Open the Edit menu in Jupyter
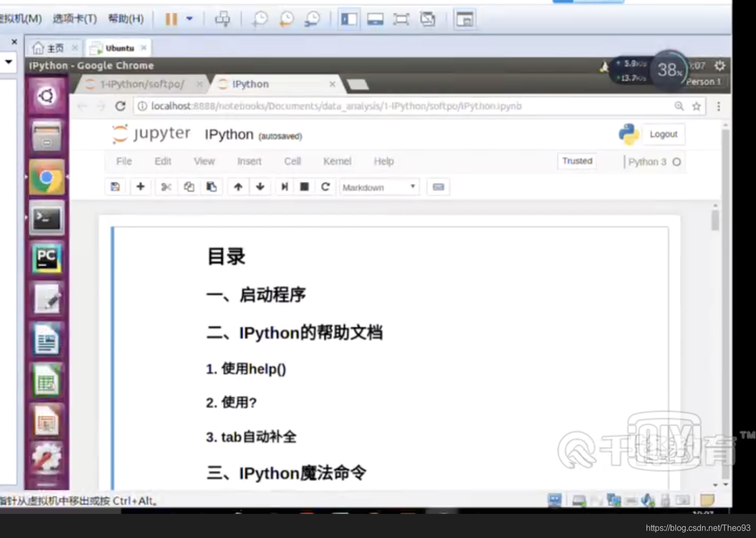This screenshot has height=538, width=756. (163, 162)
